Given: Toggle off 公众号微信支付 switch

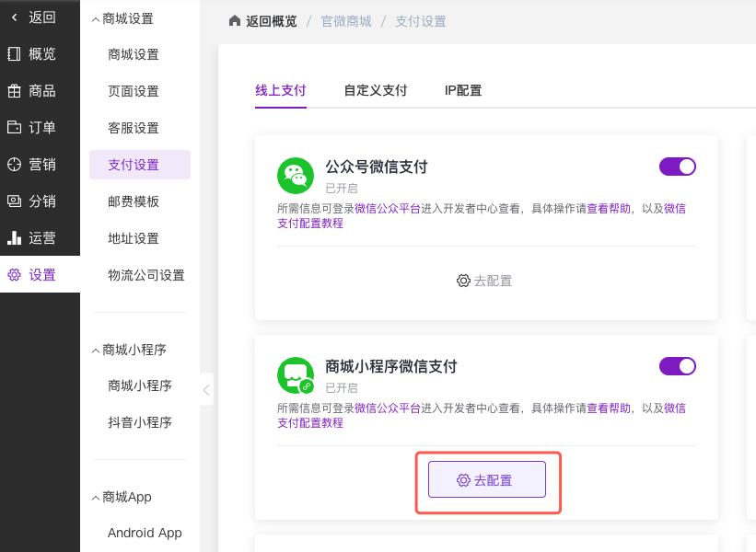Looking at the screenshot, I should [x=678, y=167].
